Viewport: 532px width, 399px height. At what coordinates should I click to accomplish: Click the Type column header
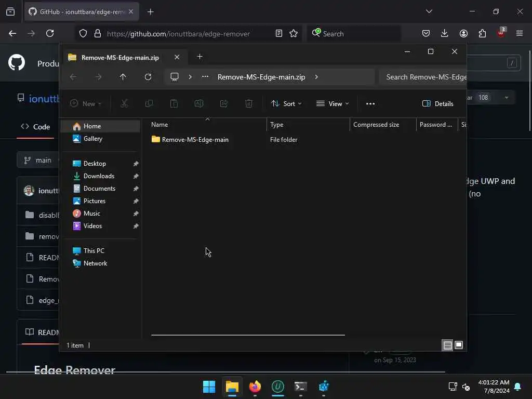click(x=308, y=125)
